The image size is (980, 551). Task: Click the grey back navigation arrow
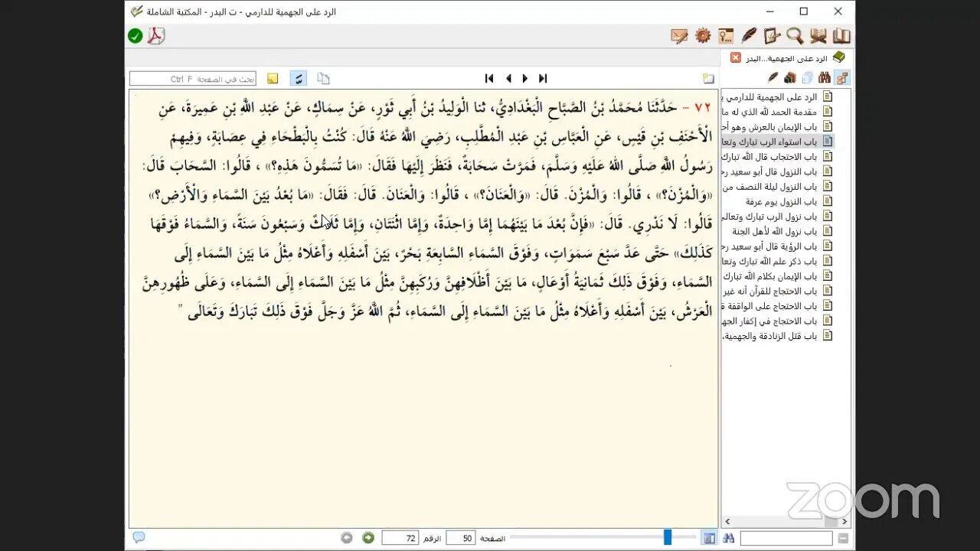[x=347, y=538]
